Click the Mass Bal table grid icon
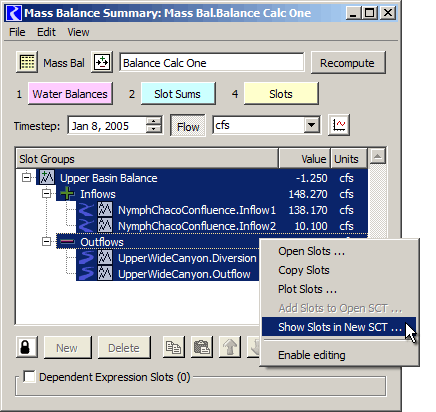Screen dimensions: 436x412 click(x=27, y=62)
